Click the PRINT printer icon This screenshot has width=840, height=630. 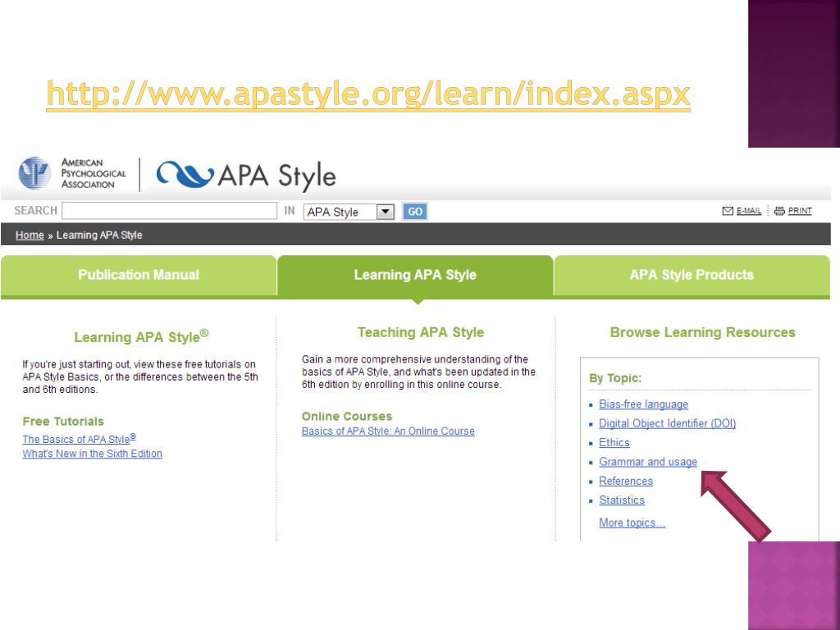[x=779, y=211]
